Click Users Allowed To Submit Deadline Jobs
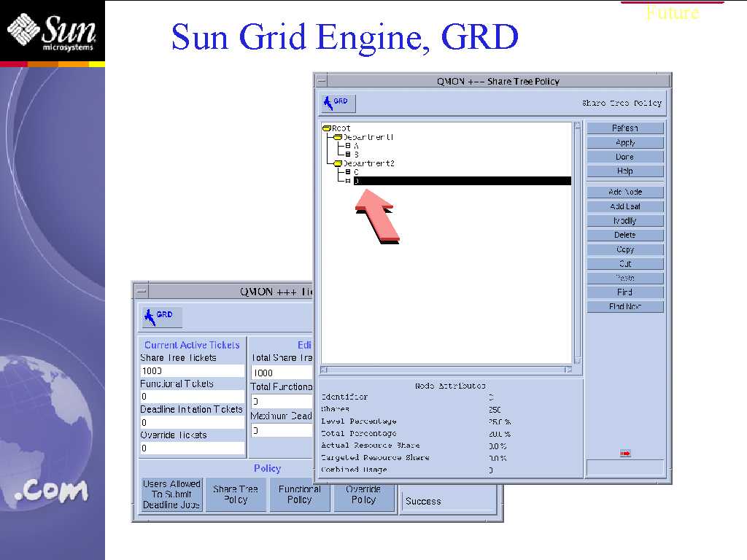The image size is (747, 560). [x=171, y=494]
